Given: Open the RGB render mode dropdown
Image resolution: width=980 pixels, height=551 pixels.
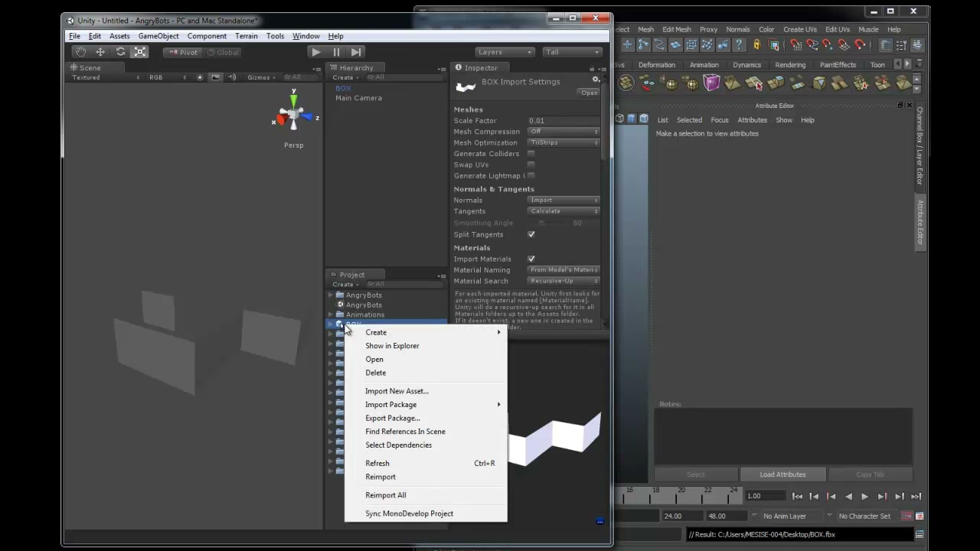Looking at the screenshot, I should tap(167, 77).
